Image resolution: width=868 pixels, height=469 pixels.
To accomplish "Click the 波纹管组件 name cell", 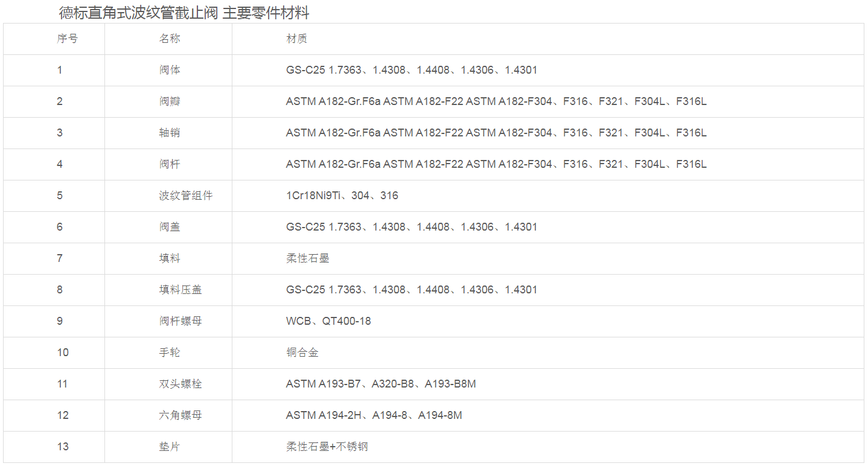I will coord(186,196).
